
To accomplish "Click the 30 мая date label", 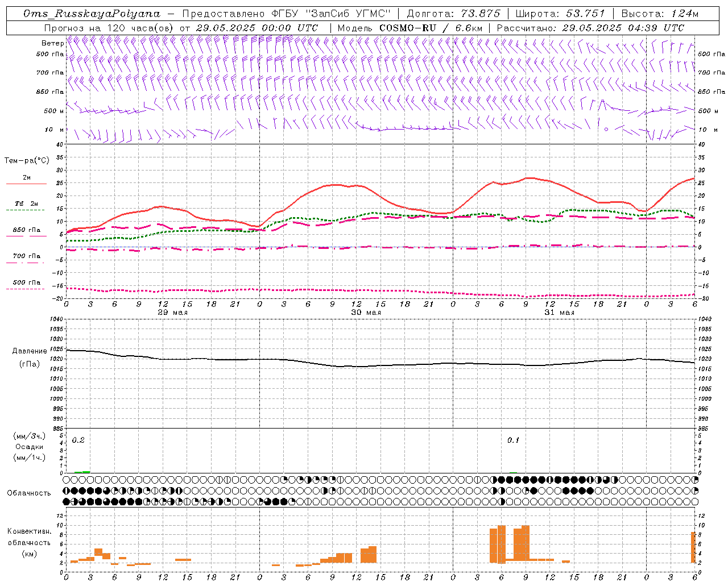I will (x=366, y=313).
